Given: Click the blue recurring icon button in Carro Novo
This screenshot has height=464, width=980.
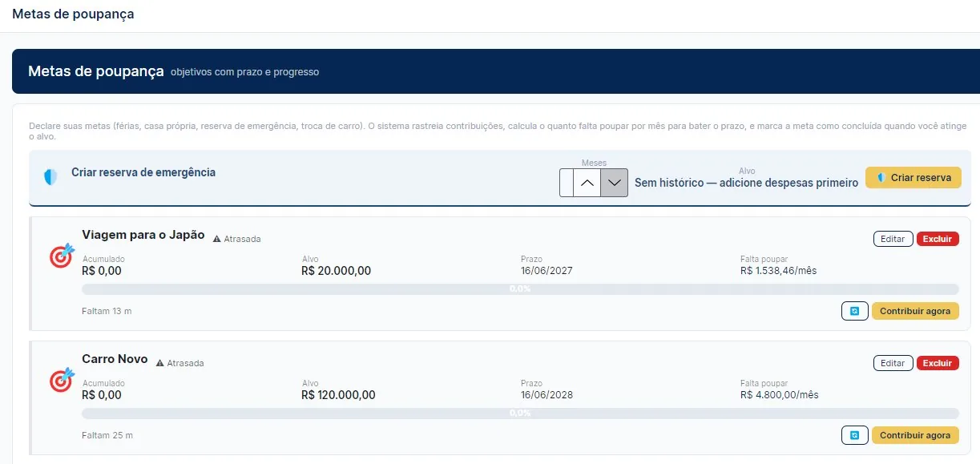Looking at the screenshot, I should (x=855, y=435).
